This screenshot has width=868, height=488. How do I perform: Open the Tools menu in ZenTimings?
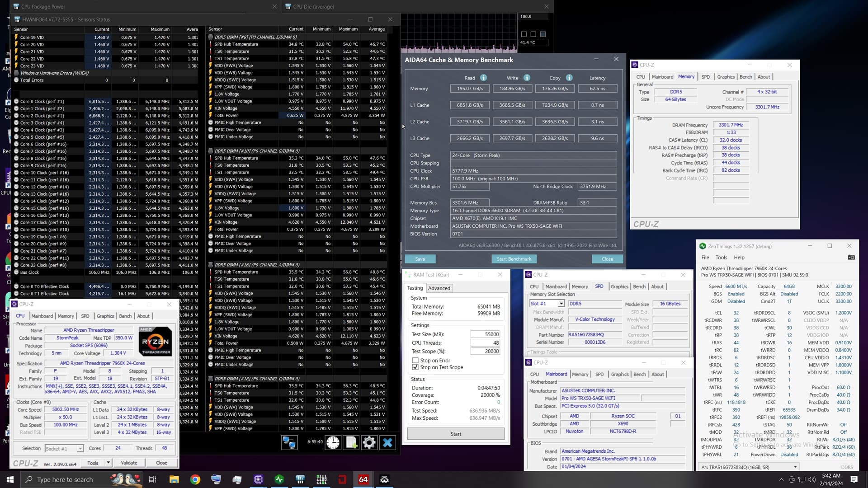(721, 258)
